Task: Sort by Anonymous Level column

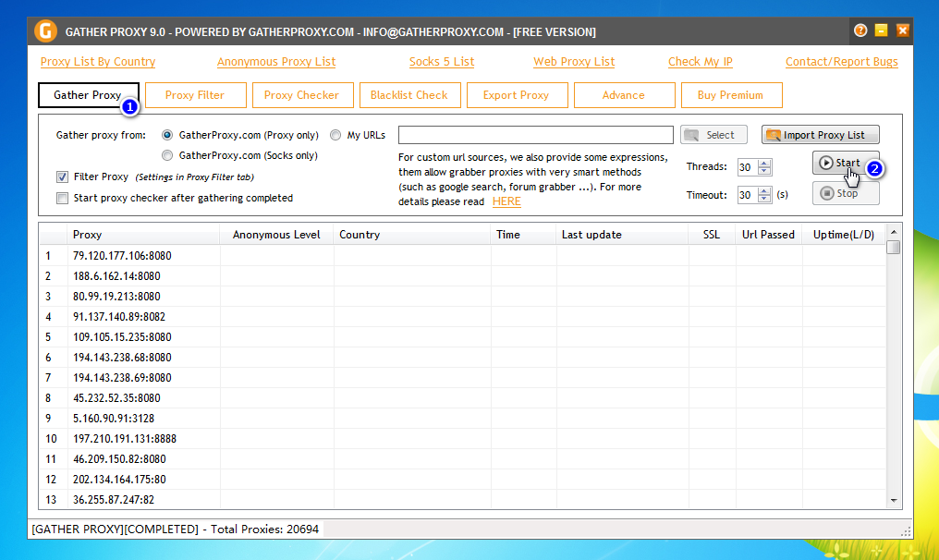Action: point(276,235)
